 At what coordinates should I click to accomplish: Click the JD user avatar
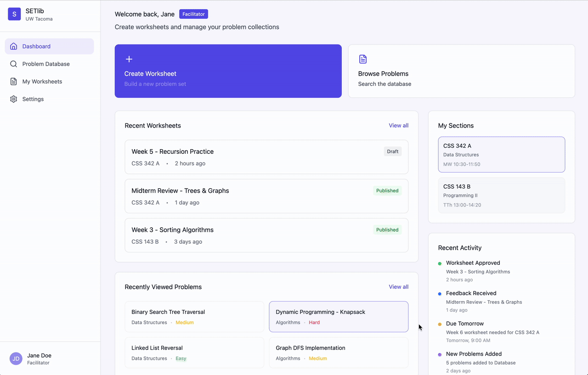coord(16,358)
